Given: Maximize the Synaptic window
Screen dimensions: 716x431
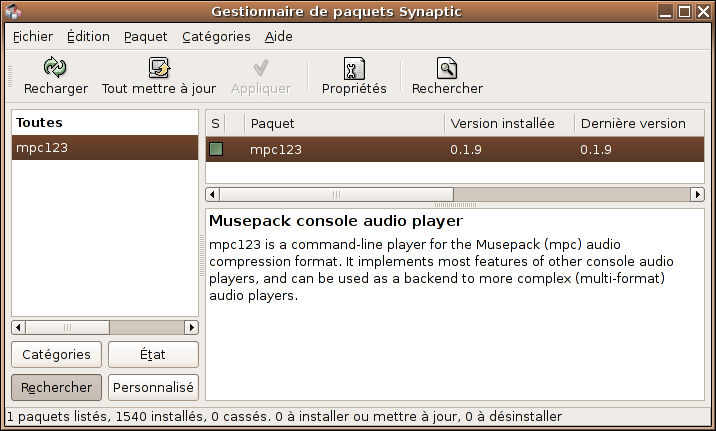Looking at the screenshot, I should coord(684,11).
